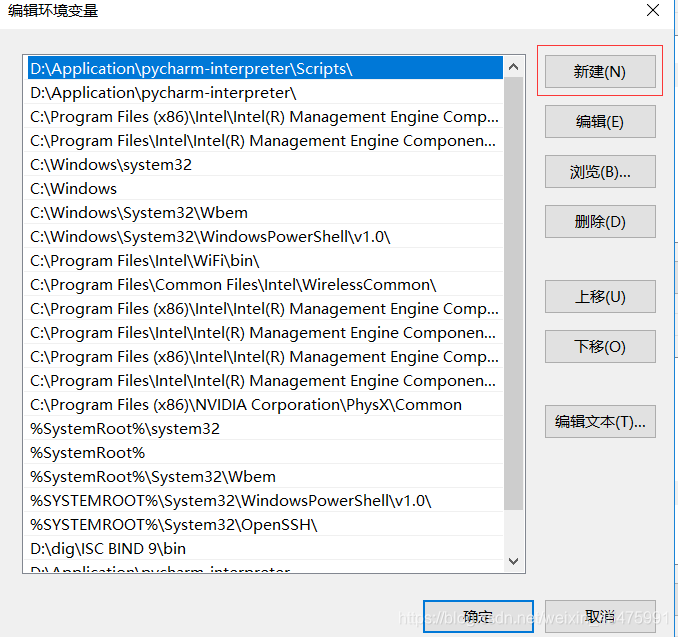
Task: Select the D:\dig\ISC BIND 9\bin entry
Action: (x=265, y=548)
